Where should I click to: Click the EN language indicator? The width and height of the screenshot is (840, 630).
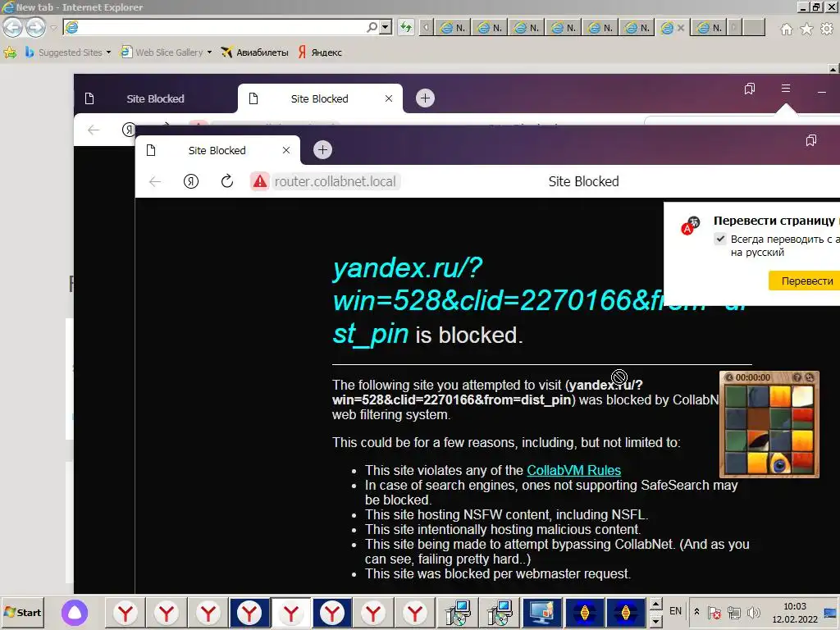(x=676, y=611)
